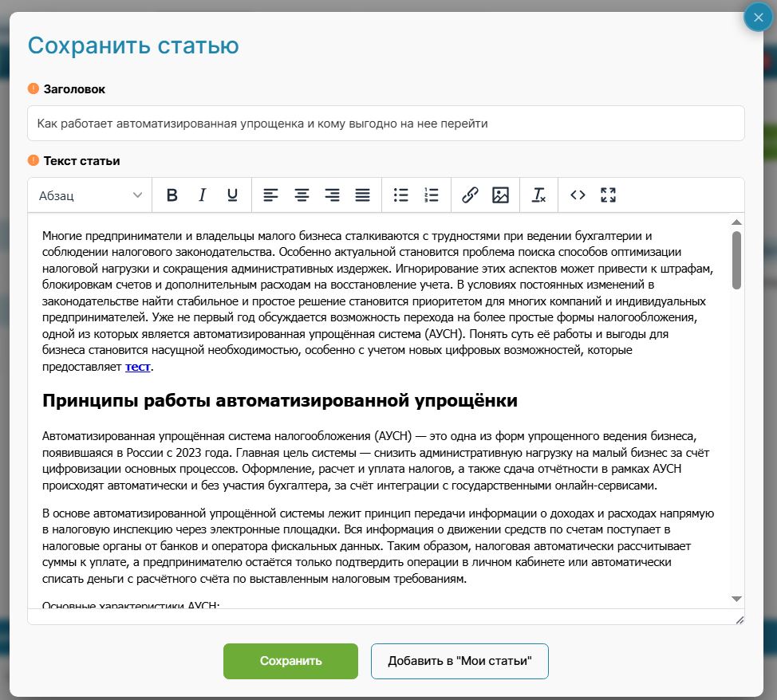Viewport: 777px width, 700px height.
Task: Insert a numbered list
Action: 432,195
